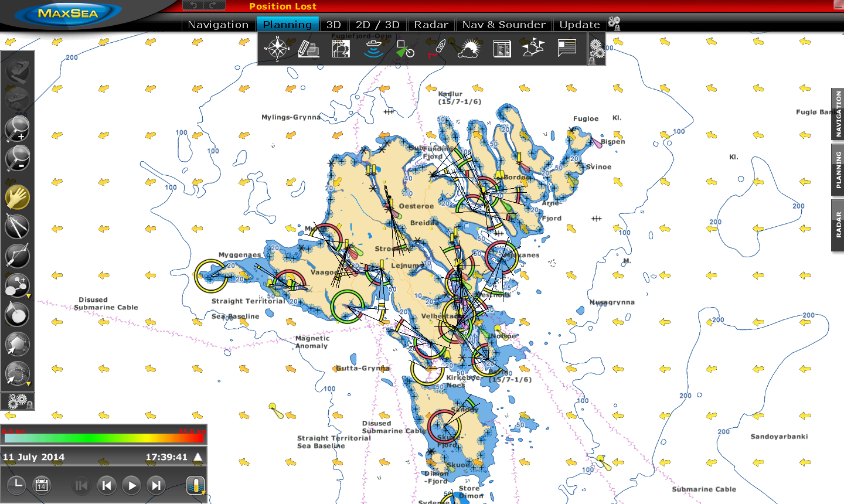Expand the add waypoint marks tool
The height and width of the screenshot is (504, 844).
click(x=18, y=285)
